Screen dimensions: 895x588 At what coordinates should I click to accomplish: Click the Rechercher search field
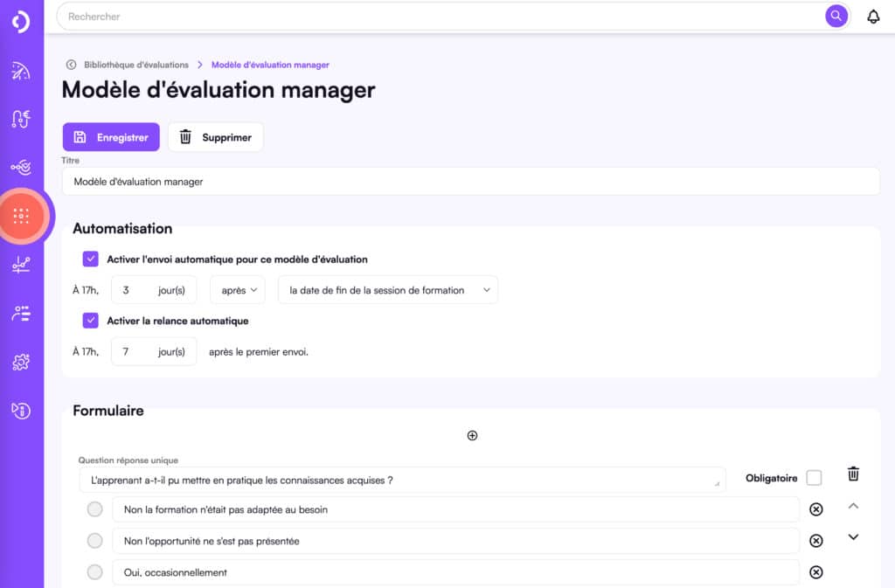(x=442, y=17)
